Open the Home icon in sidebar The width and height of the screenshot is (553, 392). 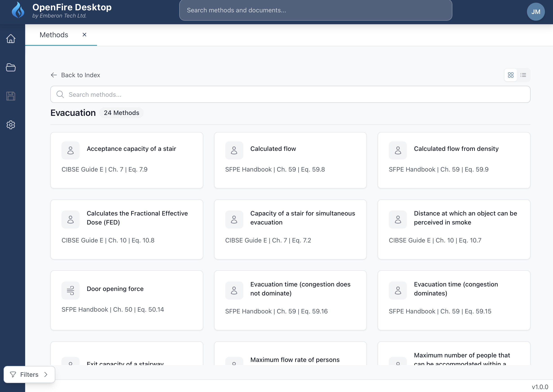coord(11,39)
